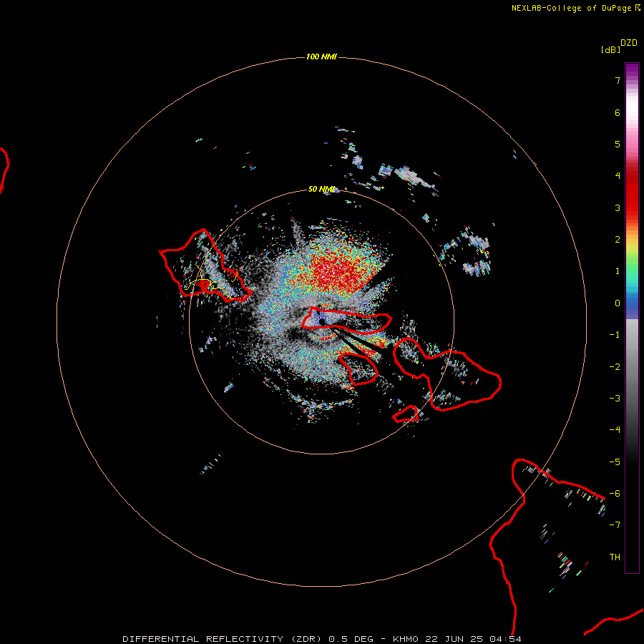The width and height of the screenshot is (644, 644).
Task: Click the -2 value on color scale
Action: (x=615, y=367)
